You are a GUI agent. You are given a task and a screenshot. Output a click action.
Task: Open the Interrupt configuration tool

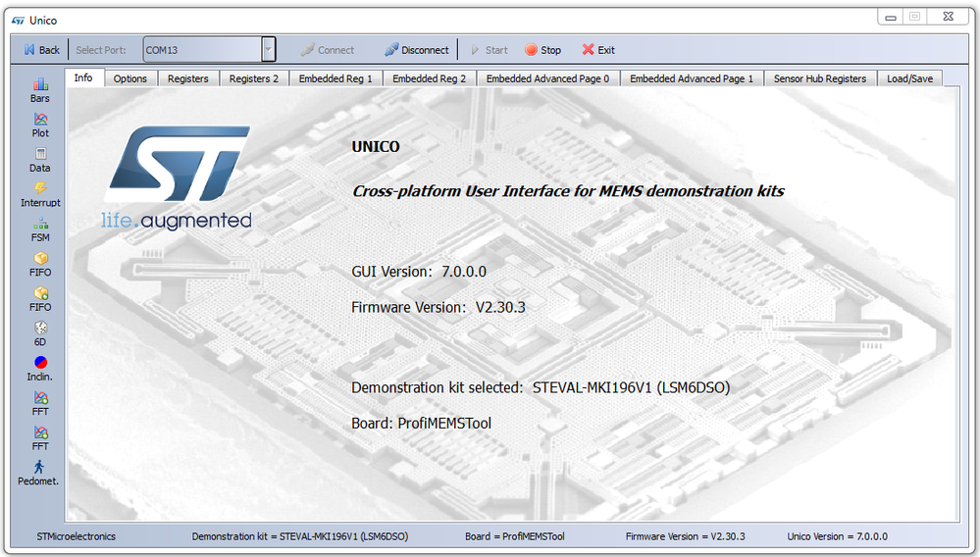click(x=40, y=195)
